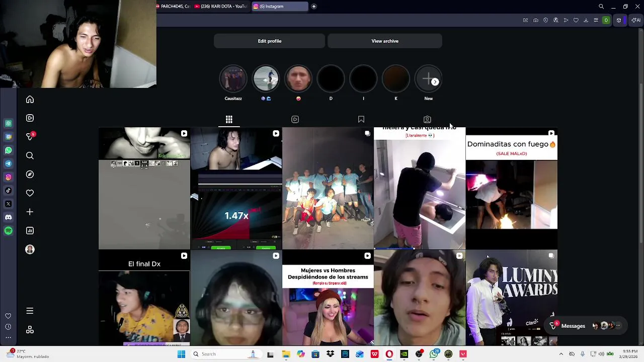The height and width of the screenshot is (362, 644).
Task: Open notifications heart icon in Instagram sidebar
Action: [x=30, y=193]
